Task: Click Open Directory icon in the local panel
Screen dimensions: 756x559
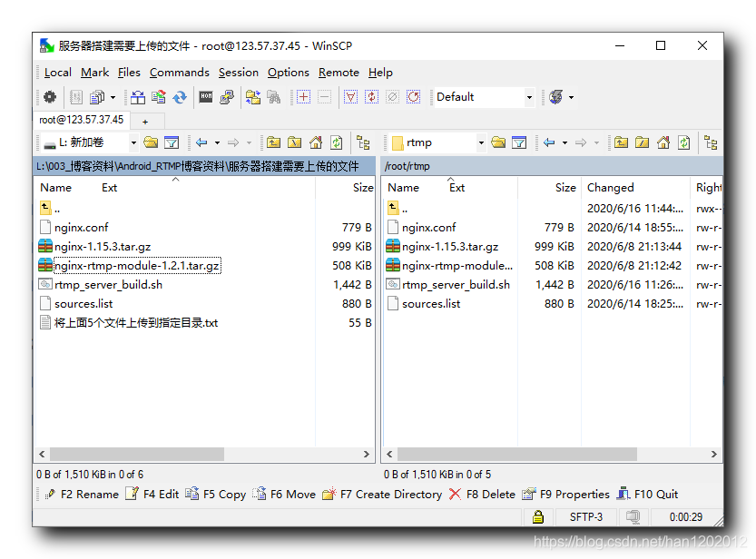Action: (x=151, y=142)
